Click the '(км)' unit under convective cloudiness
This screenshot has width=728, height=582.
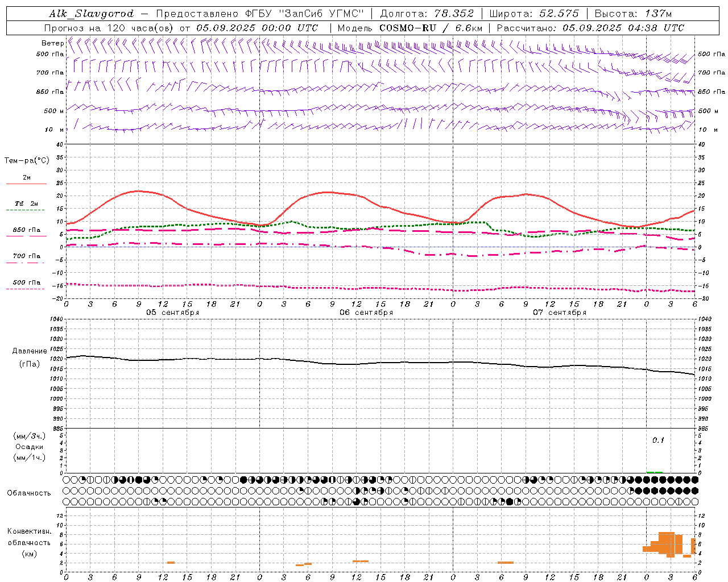[x=30, y=554]
